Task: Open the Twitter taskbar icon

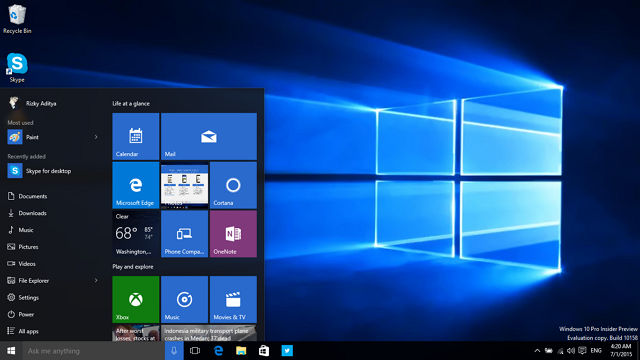Action: 287,351
